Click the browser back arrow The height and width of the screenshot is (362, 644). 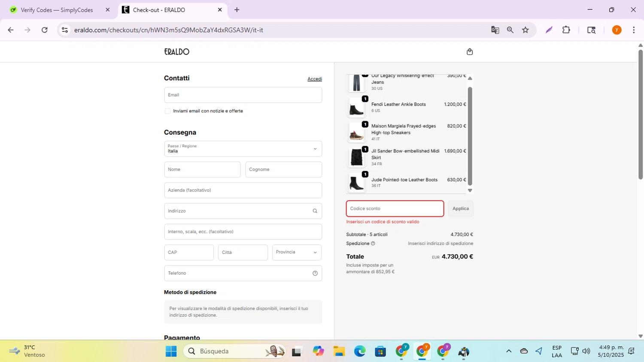pyautogui.click(x=11, y=30)
